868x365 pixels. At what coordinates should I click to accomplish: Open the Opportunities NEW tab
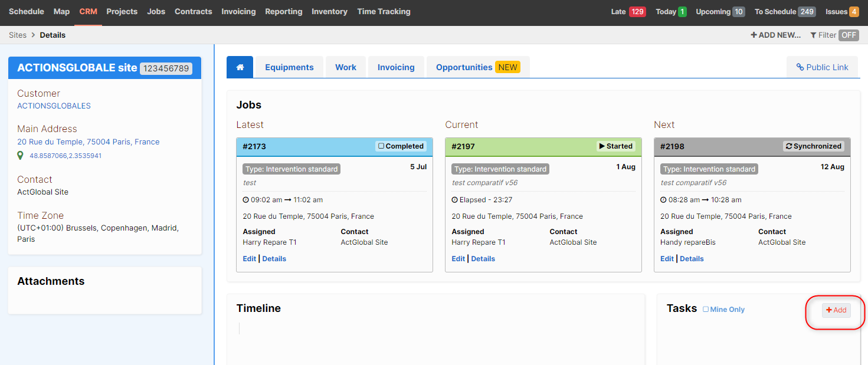(x=478, y=67)
